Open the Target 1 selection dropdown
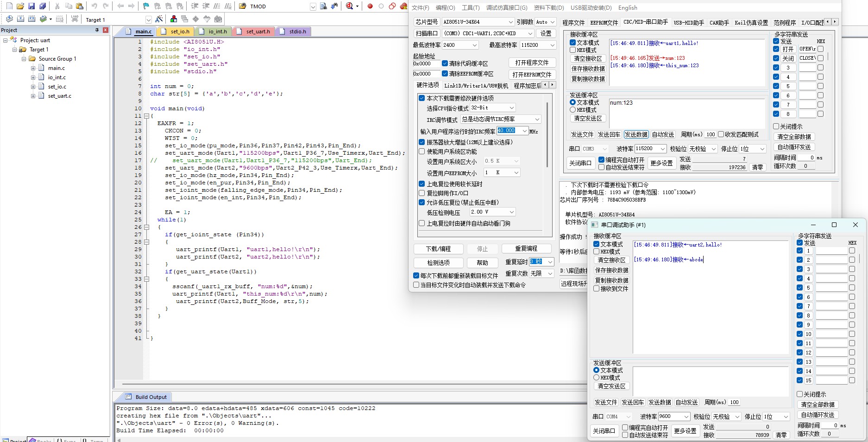 pyautogui.click(x=148, y=19)
